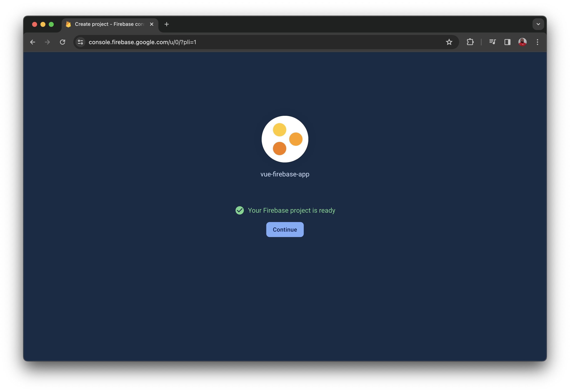The image size is (570, 392).
Task: Open the site permissions icon in address bar
Action: [80, 42]
